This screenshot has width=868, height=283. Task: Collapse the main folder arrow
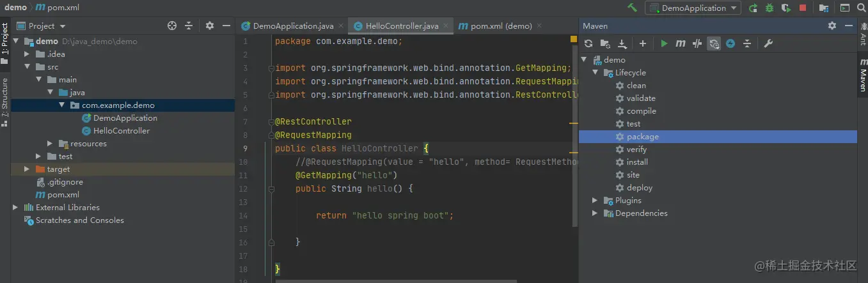38,79
